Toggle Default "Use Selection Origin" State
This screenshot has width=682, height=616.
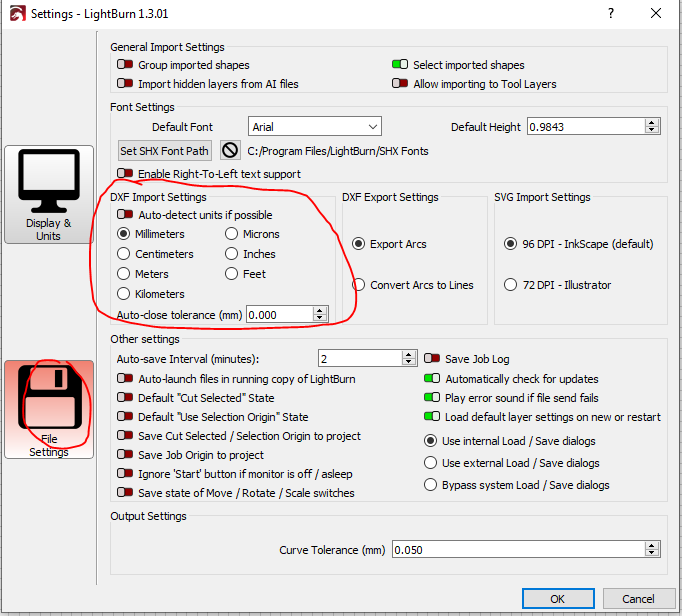[125, 416]
